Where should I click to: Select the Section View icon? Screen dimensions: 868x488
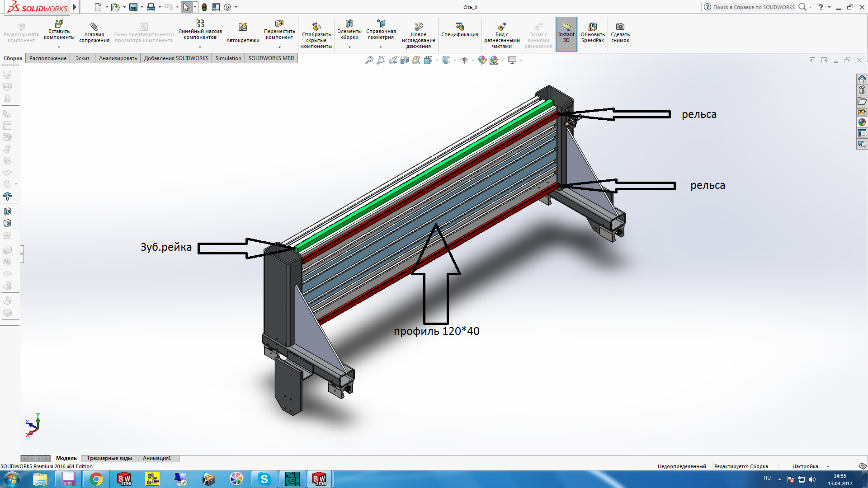(405, 60)
